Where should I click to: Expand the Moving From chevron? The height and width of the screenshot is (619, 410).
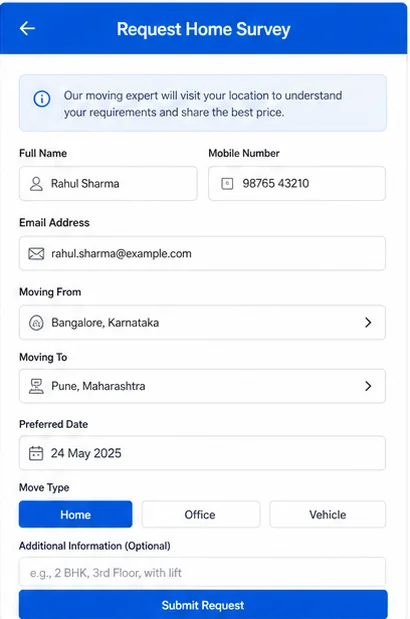point(368,323)
